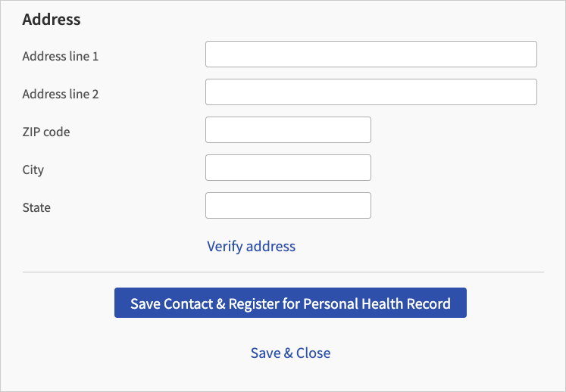
Task: Set focus on the postal ZIP entry box
Action: point(288,130)
